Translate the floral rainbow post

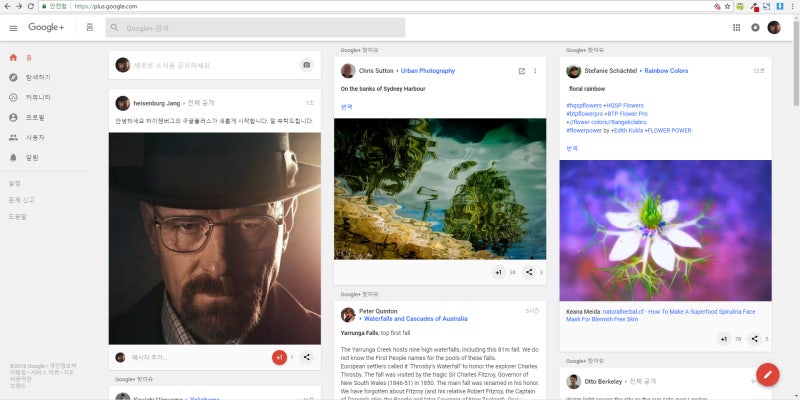pos(572,148)
